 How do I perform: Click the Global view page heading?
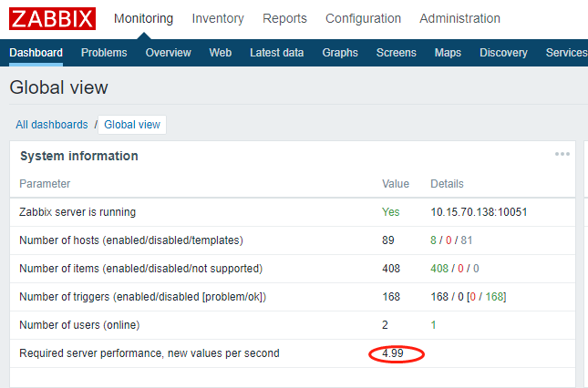pyautogui.click(x=59, y=87)
